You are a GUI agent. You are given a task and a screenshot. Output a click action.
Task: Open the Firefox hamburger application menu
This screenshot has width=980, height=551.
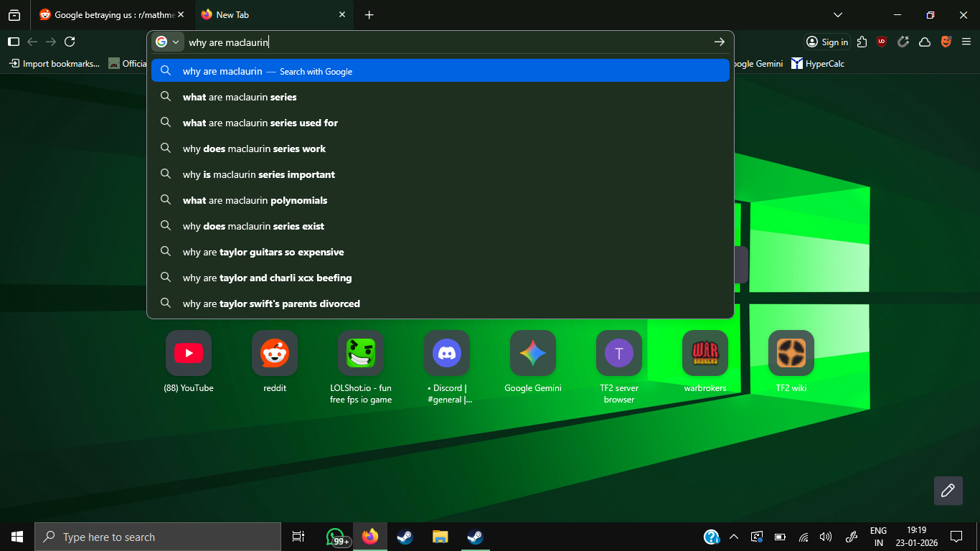pyautogui.click(x=966, y=42)
